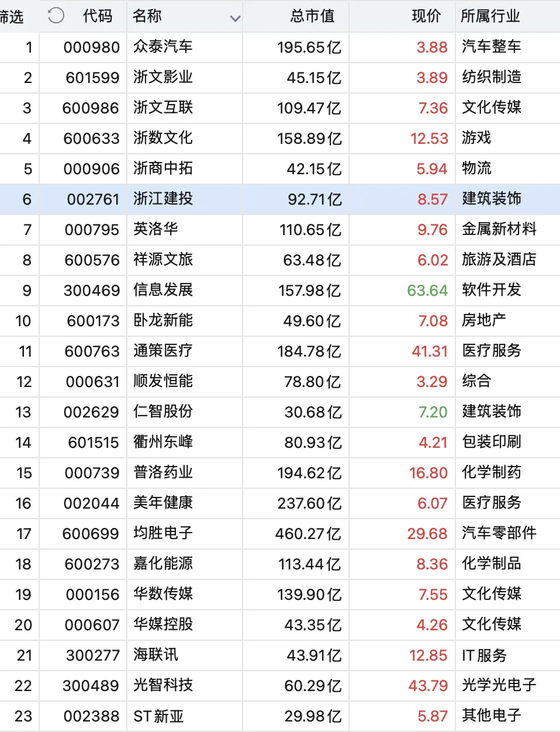Click the price 29.68

pyautogui.click(x=427, y=534)
